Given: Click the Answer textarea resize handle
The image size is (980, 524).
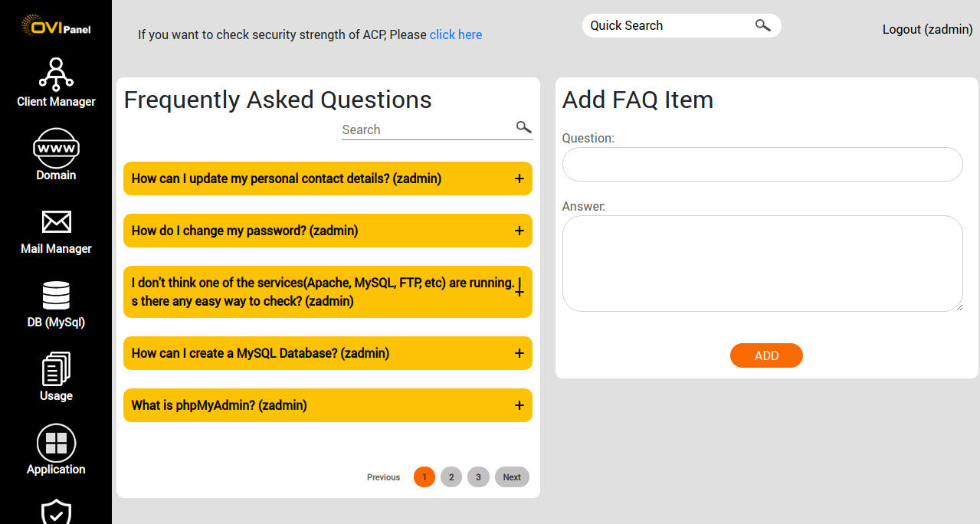Looking at the screenshot, I should pos(958,306).
